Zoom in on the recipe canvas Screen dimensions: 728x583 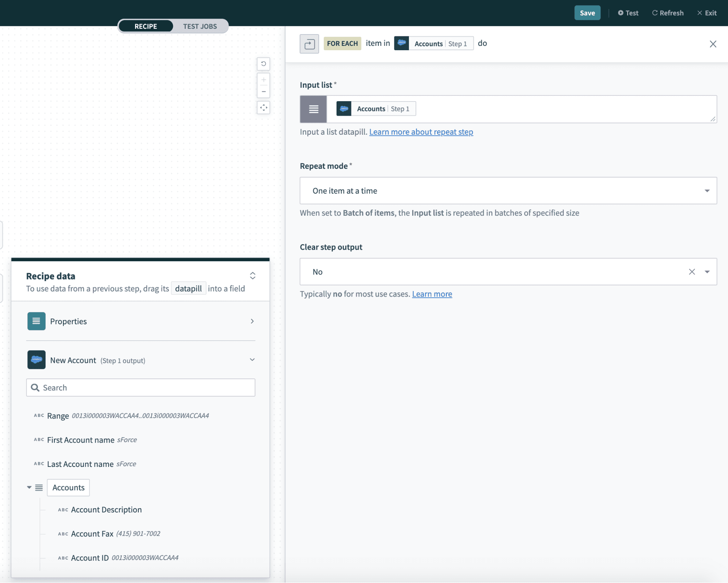tap(263, 80)
